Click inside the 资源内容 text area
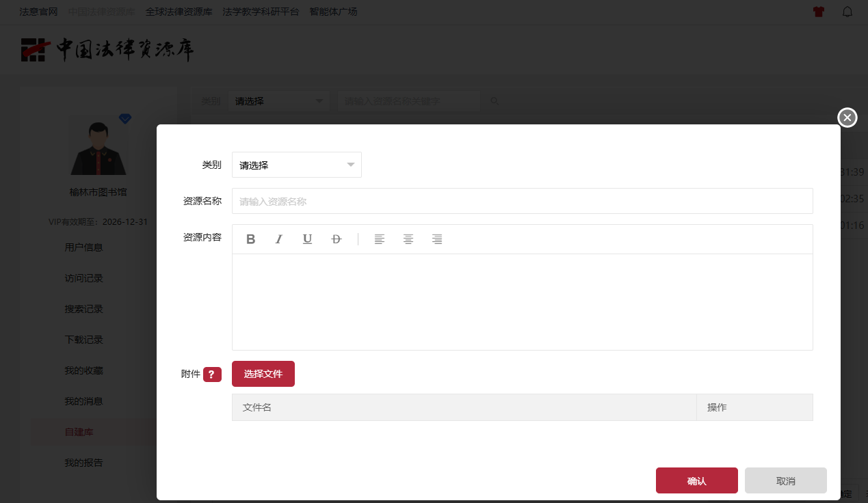The width and height of the screenshot is (868, 503). click(x=522, y=301)
